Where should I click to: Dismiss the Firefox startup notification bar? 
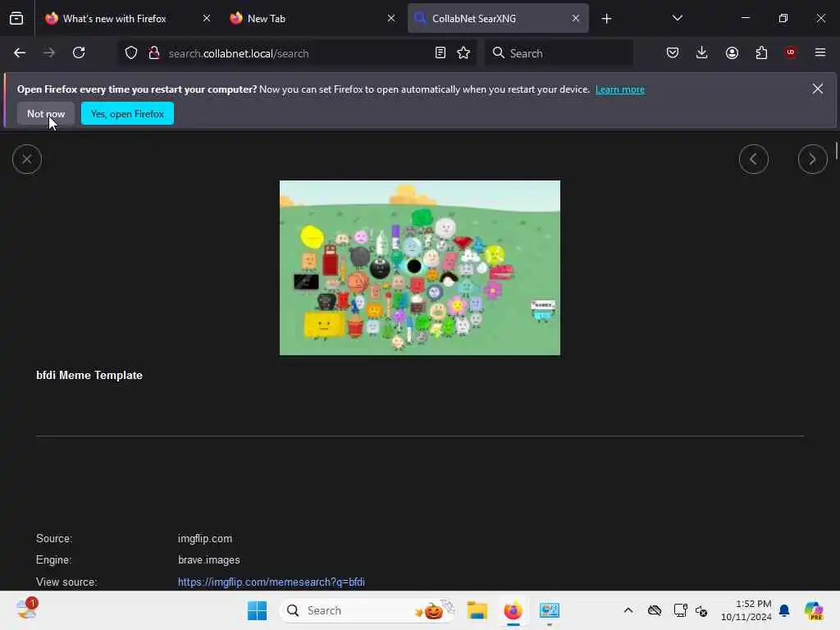pos(818,89)
